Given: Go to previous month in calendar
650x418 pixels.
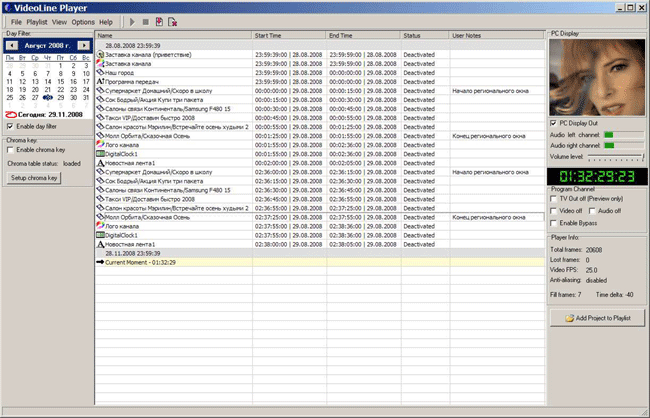Looking at the screenshot, I should 12,45.
